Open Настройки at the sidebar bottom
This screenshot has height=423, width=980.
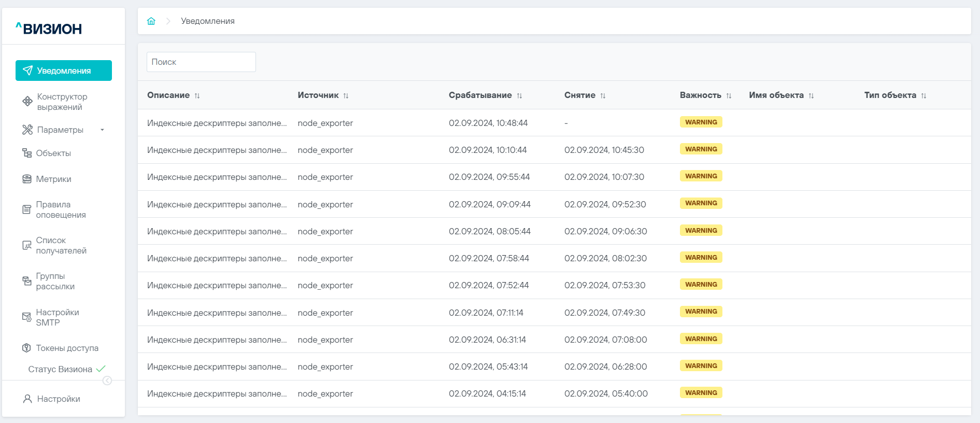(x=58, y=399)
